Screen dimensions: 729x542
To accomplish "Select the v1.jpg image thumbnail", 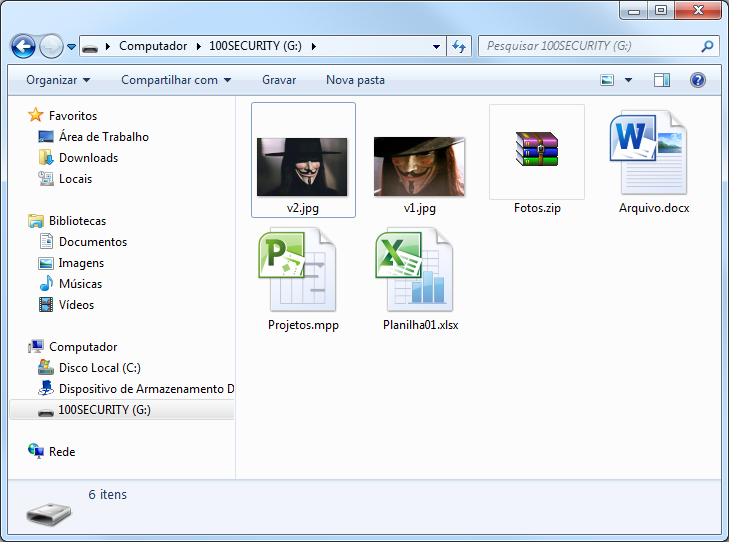I will [419, 166].
